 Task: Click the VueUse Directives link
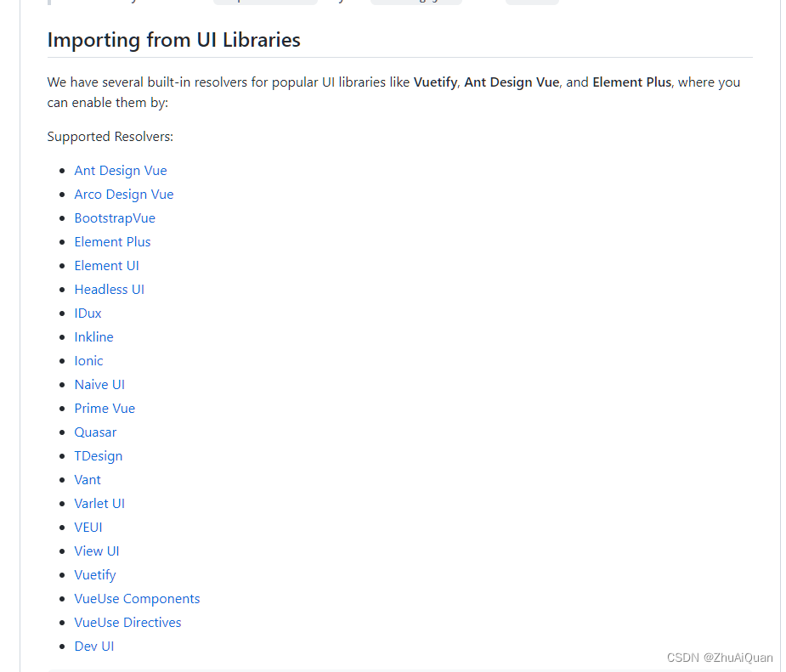(x=127, y=623)
